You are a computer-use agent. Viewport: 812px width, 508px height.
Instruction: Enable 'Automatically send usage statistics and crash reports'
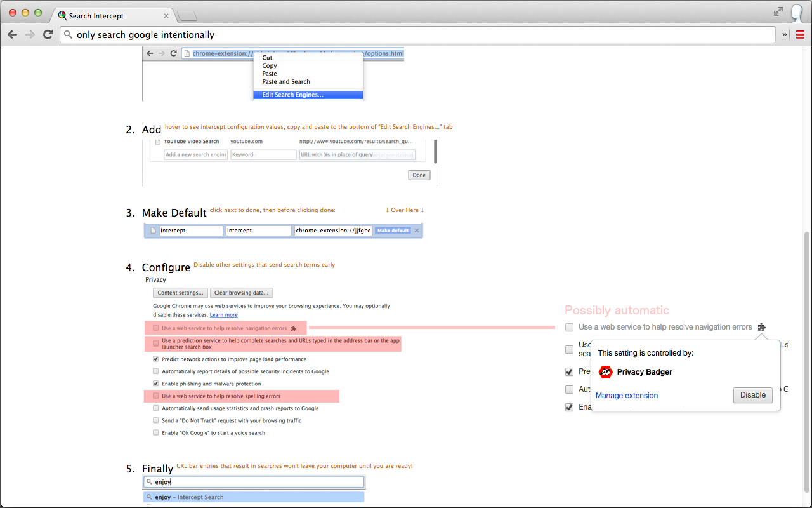click(156, 408)
